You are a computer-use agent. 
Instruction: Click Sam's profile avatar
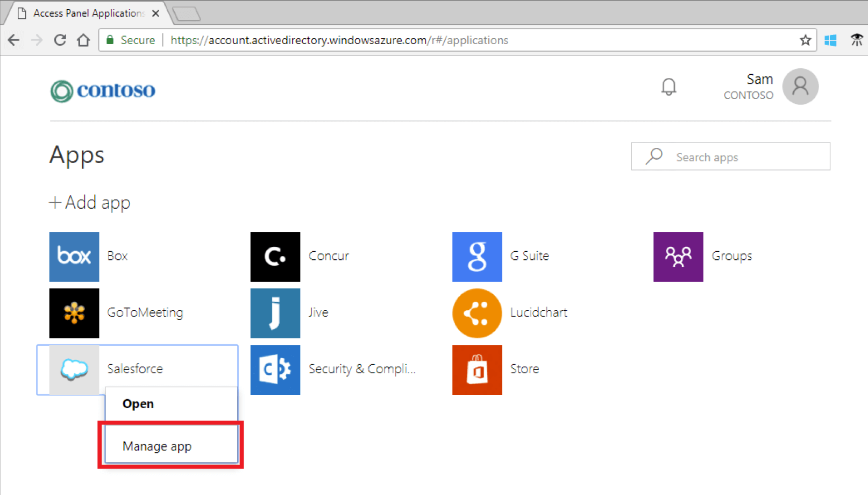coord(800,86)
